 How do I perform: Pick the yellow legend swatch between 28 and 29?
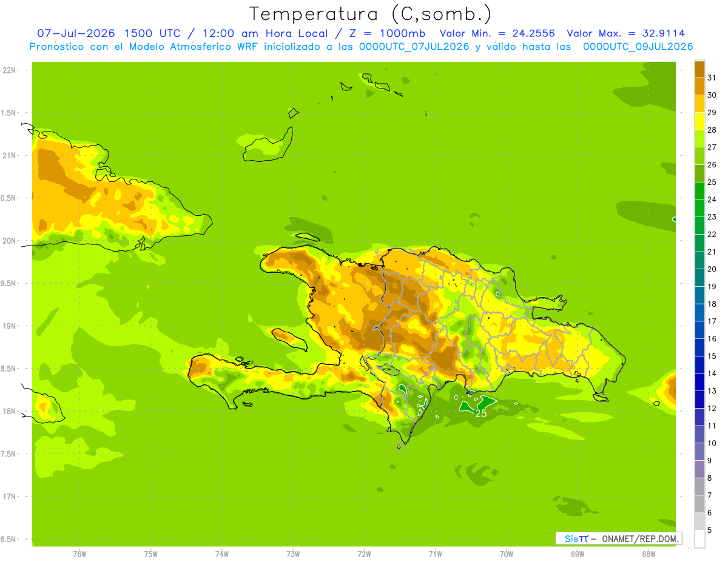699,121
